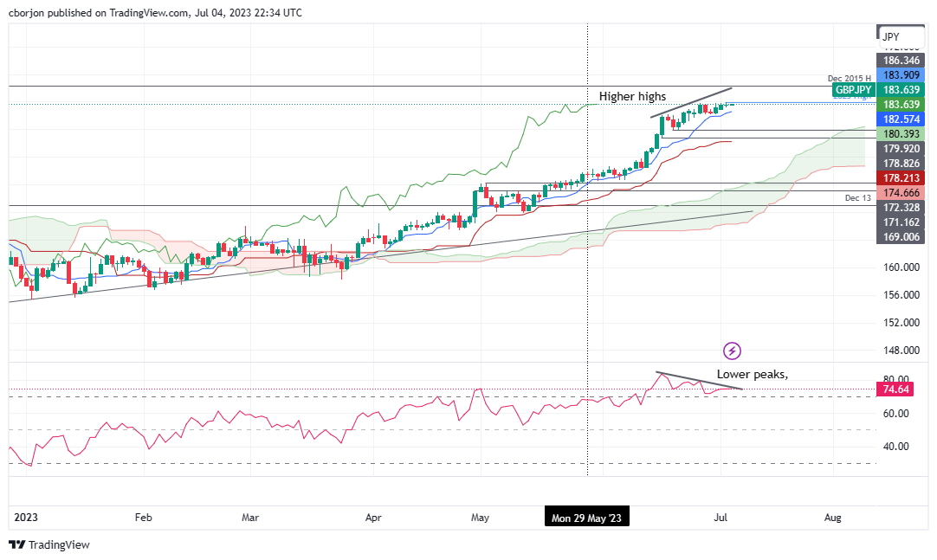This screenshot has width=937, height=560.
Task: Click the 182.574 current price label
Action: [901, 119]
